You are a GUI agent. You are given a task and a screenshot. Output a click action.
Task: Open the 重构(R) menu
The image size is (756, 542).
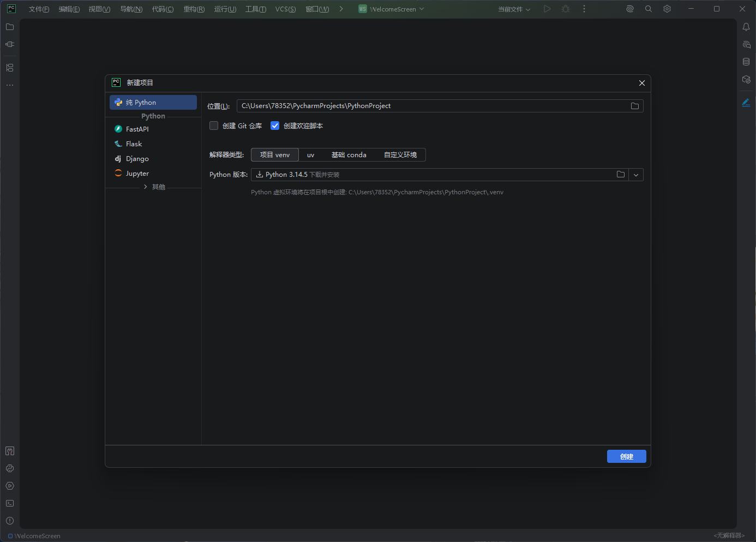point(194,9)
